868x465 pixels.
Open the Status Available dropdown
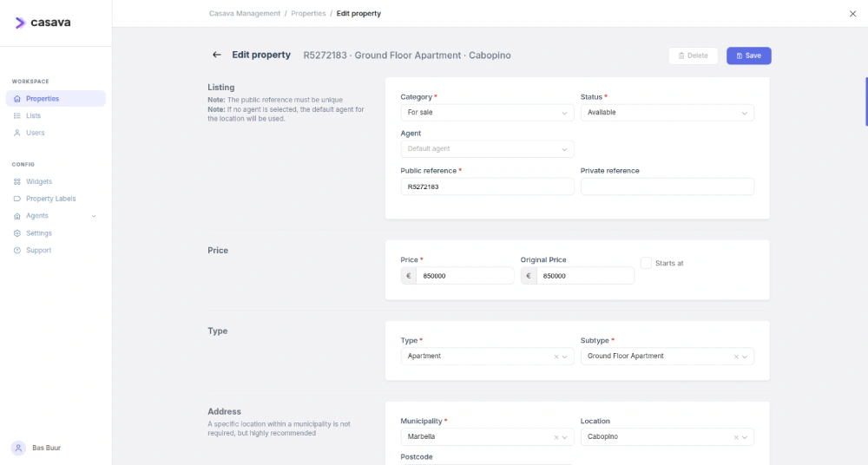coord(667,113)
